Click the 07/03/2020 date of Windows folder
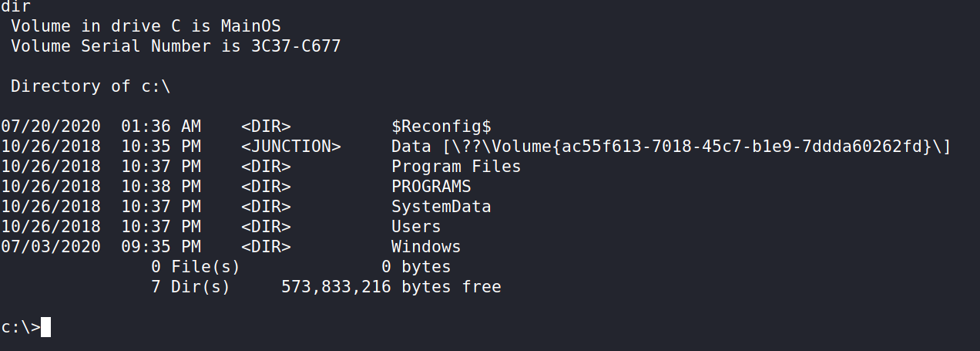This screenshot has height=351, width=980. tap(50, 247)
